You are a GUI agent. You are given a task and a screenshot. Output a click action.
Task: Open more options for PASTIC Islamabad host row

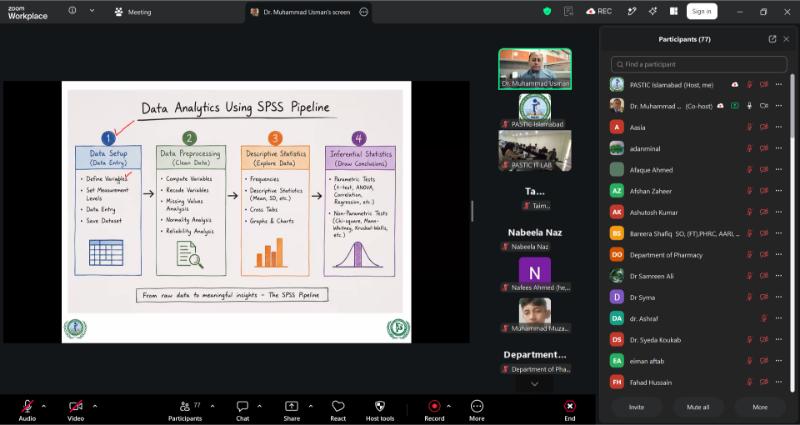coord(779,85)
